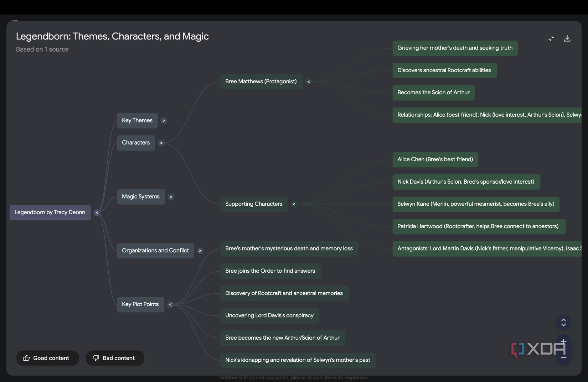Collapse the root Legendborn by Tracy Deonn node
Image resolution: width=588 pixels, height=382 pixels.
(x=97, y=213)
